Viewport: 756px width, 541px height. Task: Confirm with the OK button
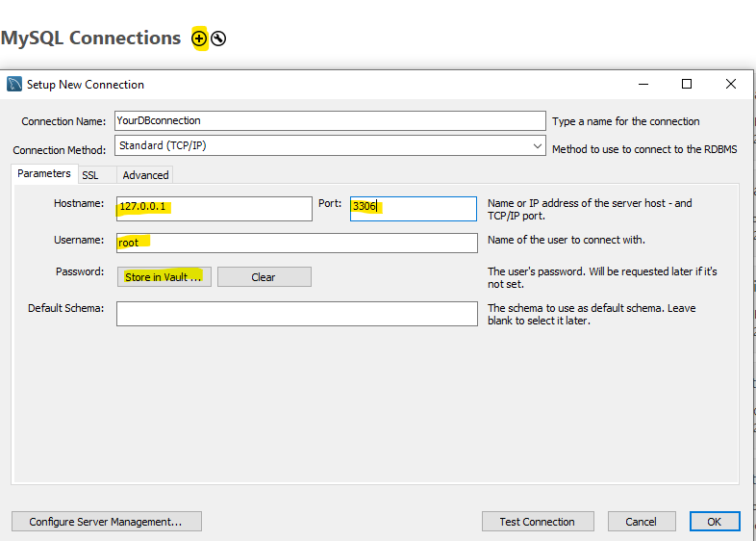coord(715,522)
